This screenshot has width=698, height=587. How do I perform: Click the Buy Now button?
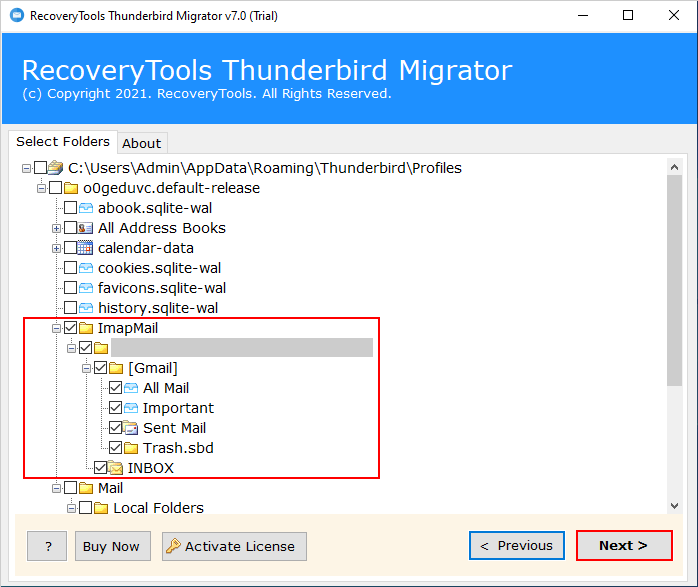pos(113,546)
